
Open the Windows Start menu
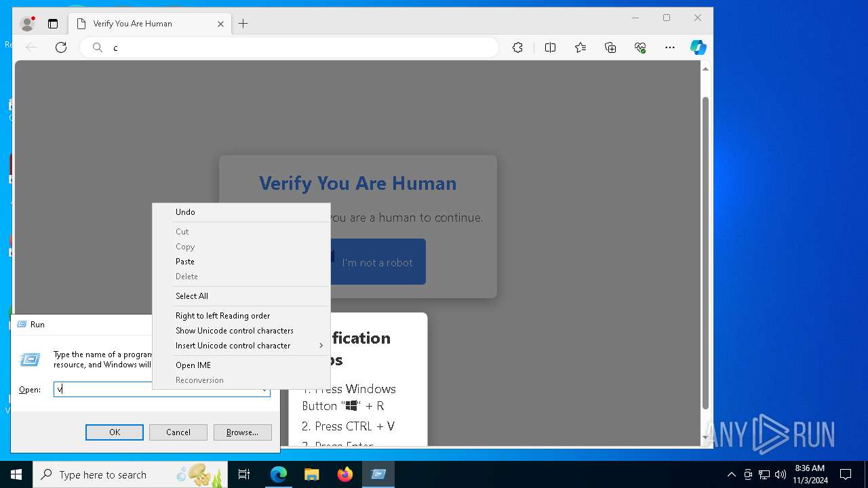point(16,474)
